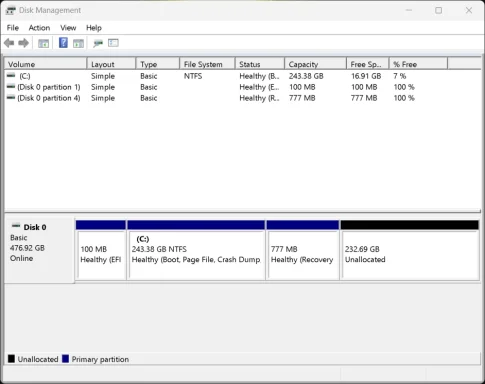Screen dimensions: 485x384
Task: Click the 100 MB free space cell
Action: click(x=364, y=87)
